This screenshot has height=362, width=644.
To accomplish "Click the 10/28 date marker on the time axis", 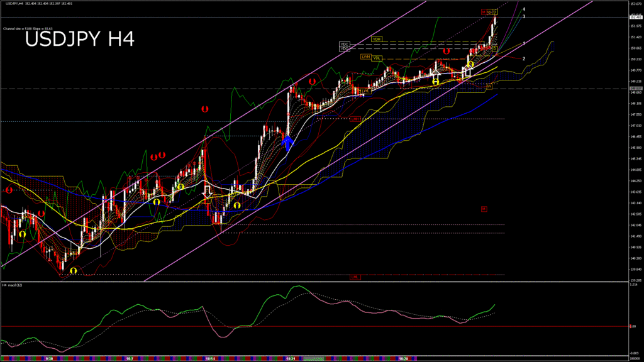I will coord(404,359).
